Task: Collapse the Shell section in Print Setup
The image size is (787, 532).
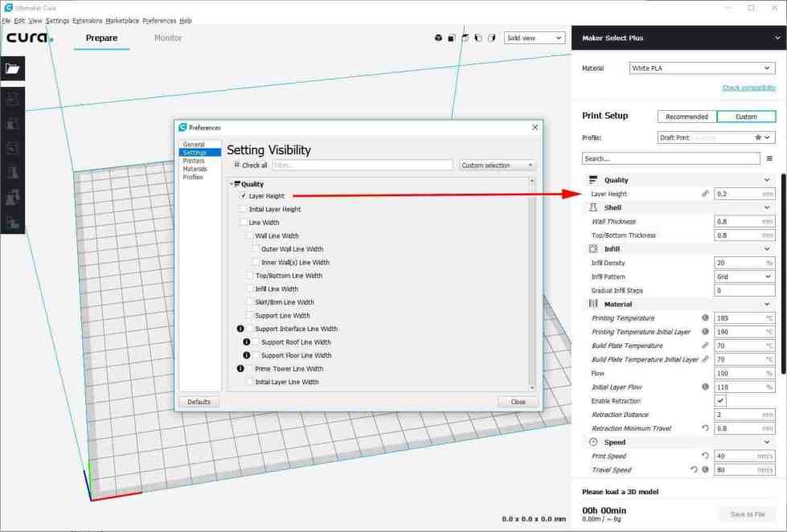Action: (x=767, y=207)
